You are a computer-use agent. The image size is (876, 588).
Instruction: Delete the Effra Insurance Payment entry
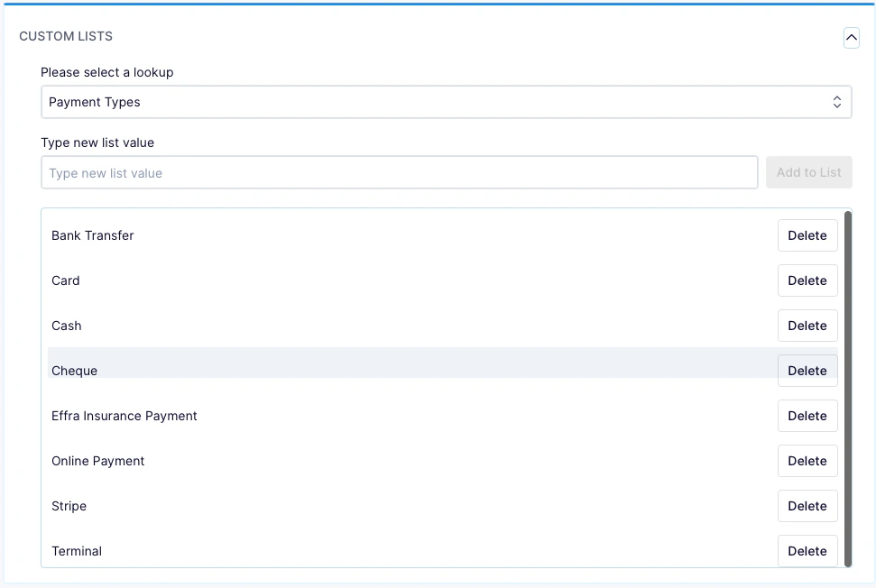[x=807, y=416]
